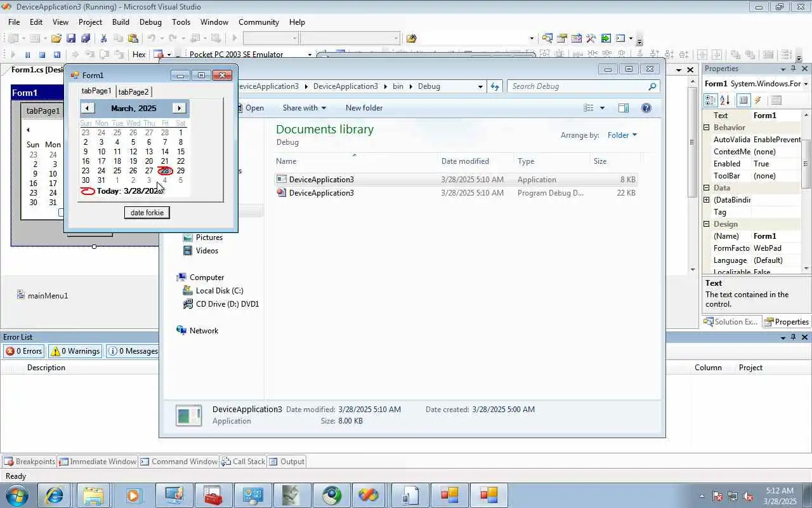Viewport: 812px width, 508px height.
Task: Click the Paste clipboard icon
Action: pos(133,38)
